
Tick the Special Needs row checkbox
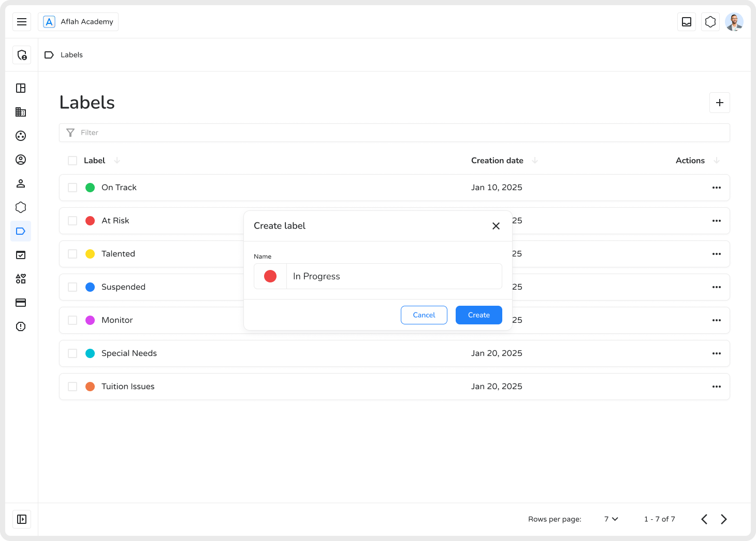pos(72,353)
